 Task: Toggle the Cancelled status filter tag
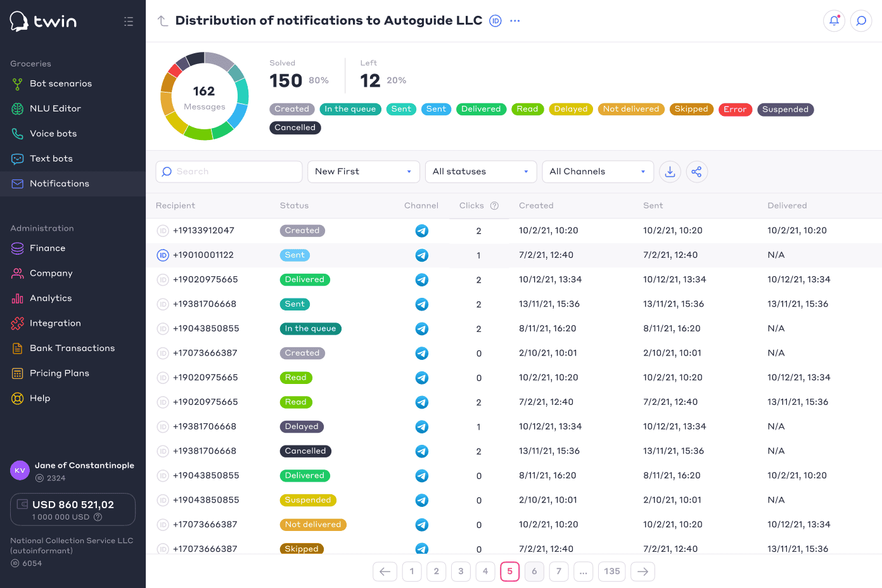[295, 127]
